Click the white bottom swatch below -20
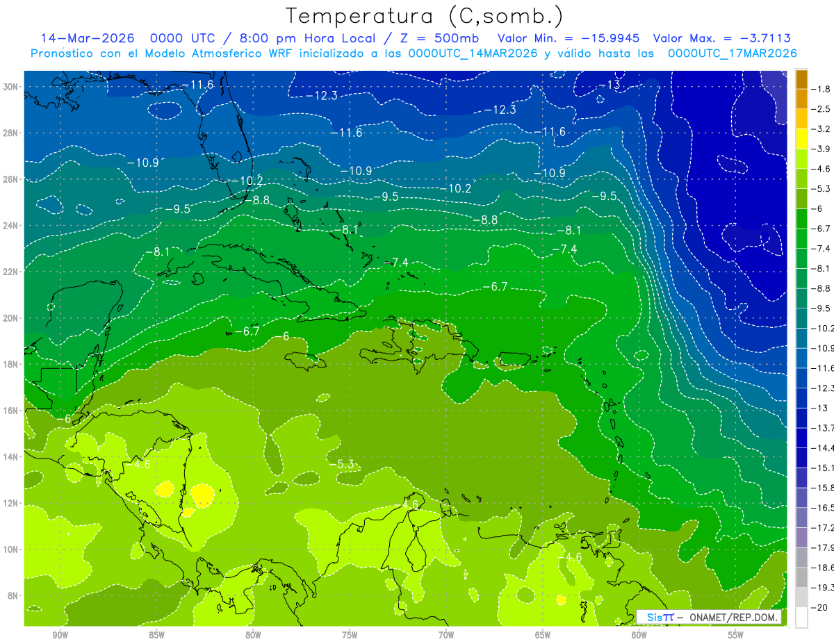Viewport: 834px width, 644px height. pos(801,618)
